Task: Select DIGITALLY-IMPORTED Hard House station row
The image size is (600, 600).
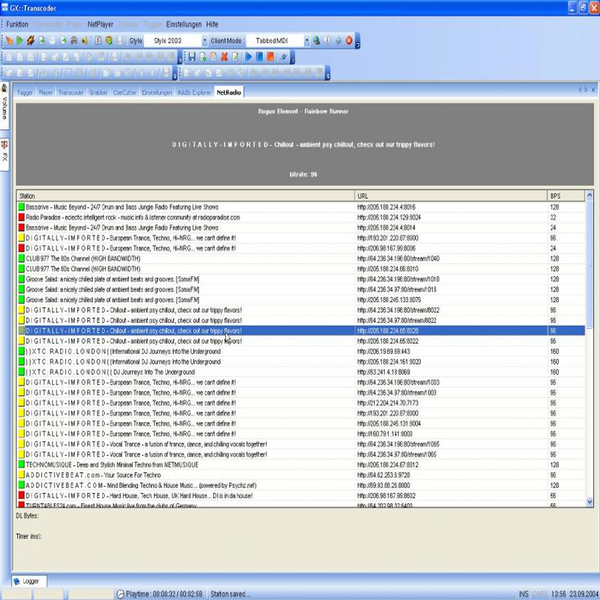Action: [x=301, y=496]
